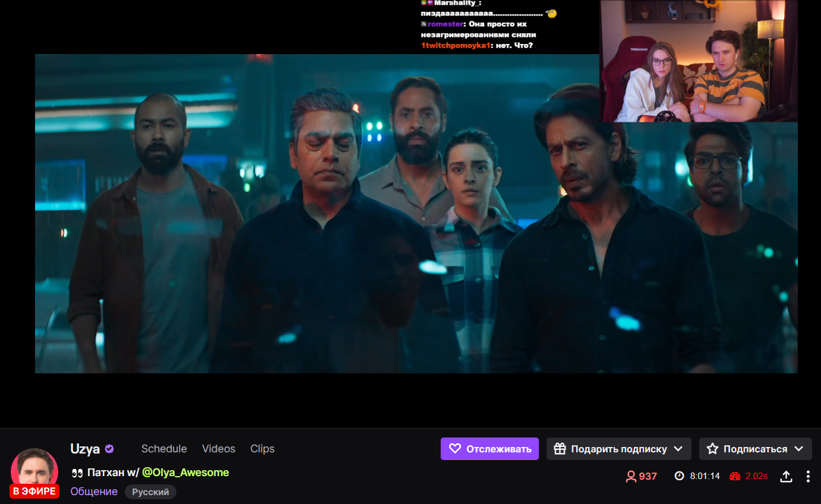Click the В ЭФИРЕ live badge
The width and height of the screenshot is (821, 504).
34,491
